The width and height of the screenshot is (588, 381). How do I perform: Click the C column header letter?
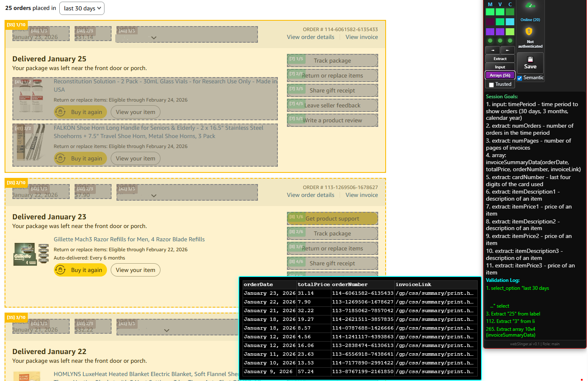tap(510, 4)
